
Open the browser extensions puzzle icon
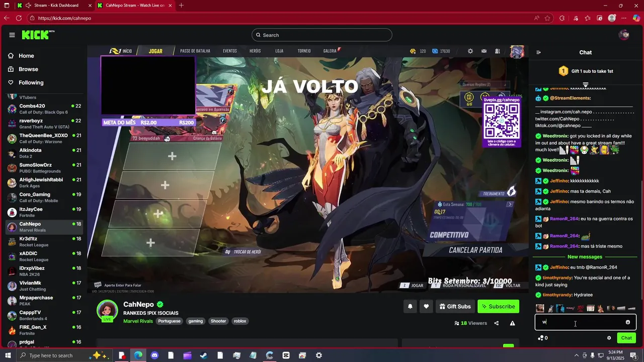(x=562, y=18)
